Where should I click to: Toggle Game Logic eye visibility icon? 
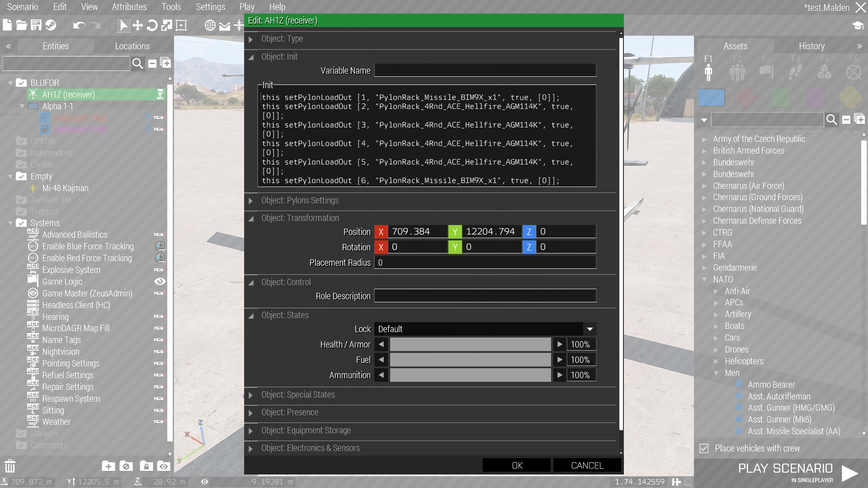[x=160, y=282]
